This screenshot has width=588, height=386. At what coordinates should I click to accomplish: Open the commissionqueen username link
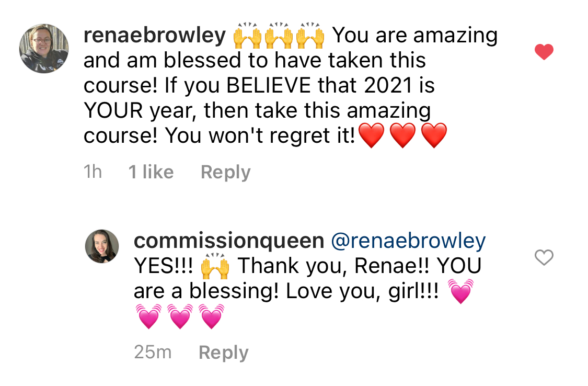(229, 241)
